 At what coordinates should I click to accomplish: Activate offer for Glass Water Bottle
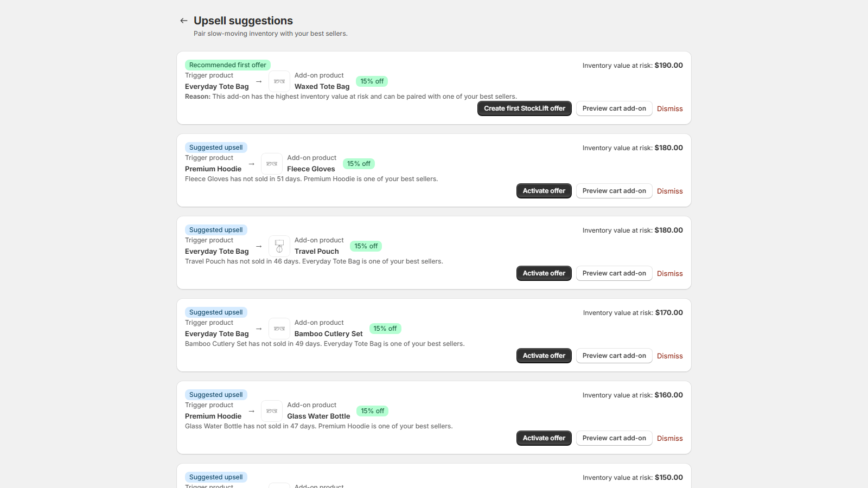click(544, 438)
